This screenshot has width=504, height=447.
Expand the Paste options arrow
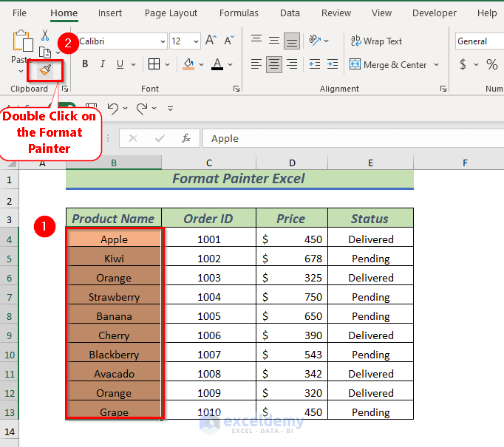click(21, 71)
